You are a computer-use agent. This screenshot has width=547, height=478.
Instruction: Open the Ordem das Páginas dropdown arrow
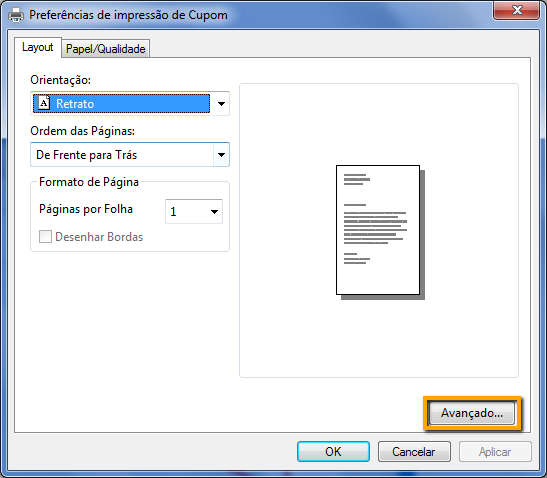(221, 155)
